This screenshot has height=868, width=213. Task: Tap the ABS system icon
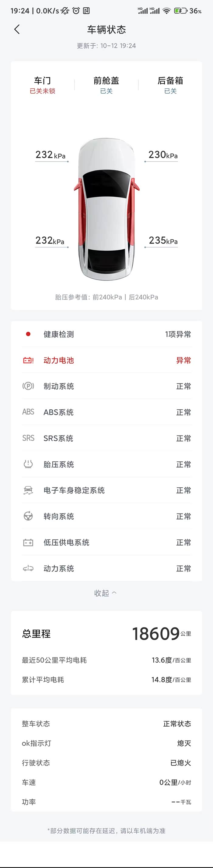coord(28,412)
